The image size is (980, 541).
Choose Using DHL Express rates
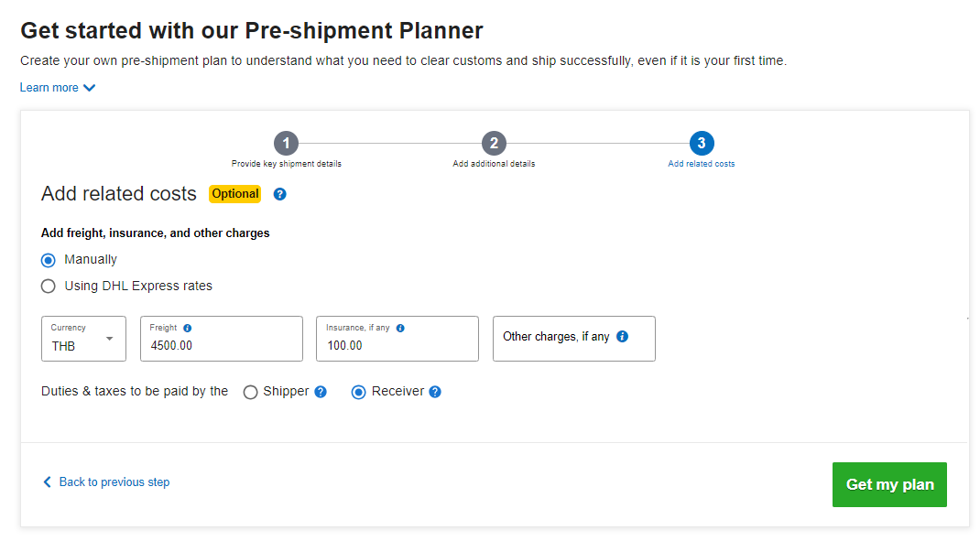coord(49,287)
